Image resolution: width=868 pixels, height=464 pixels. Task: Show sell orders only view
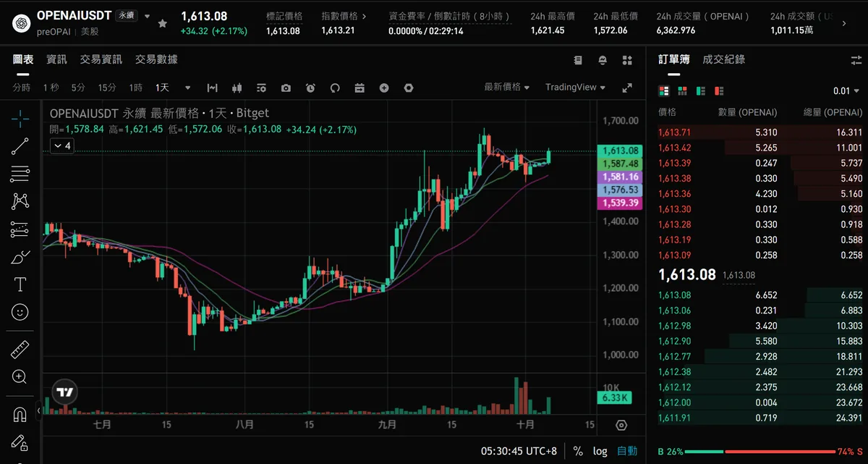pos(718,91)
